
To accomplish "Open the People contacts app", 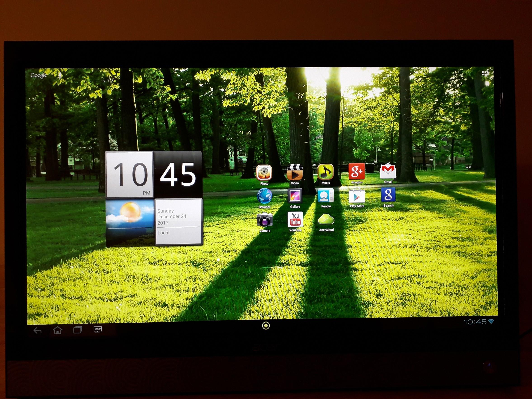I will [x=326, y=196].
